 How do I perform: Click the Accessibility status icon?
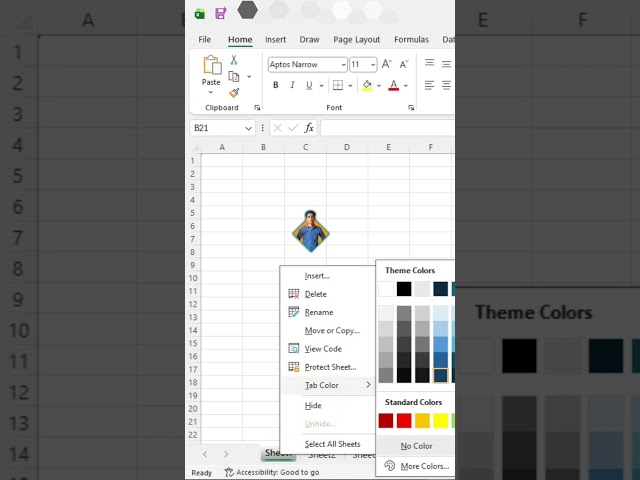pyautogui.click(x=229, y=472)
